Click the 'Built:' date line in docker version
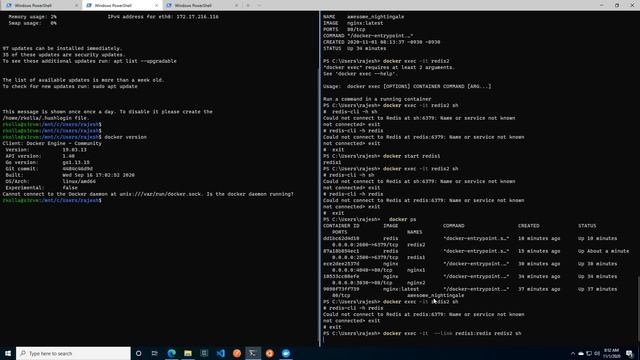Screen dimensions: 640x360 pos(70,175)
